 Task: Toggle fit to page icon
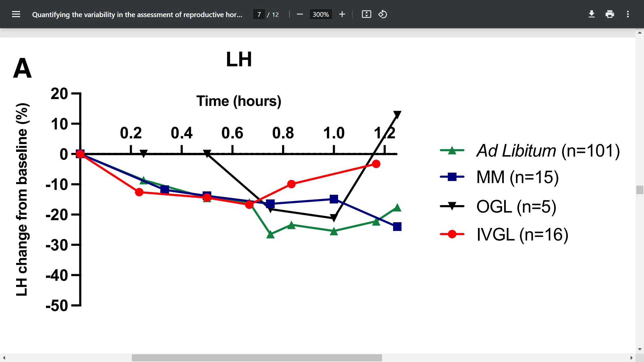pos(367,14)
